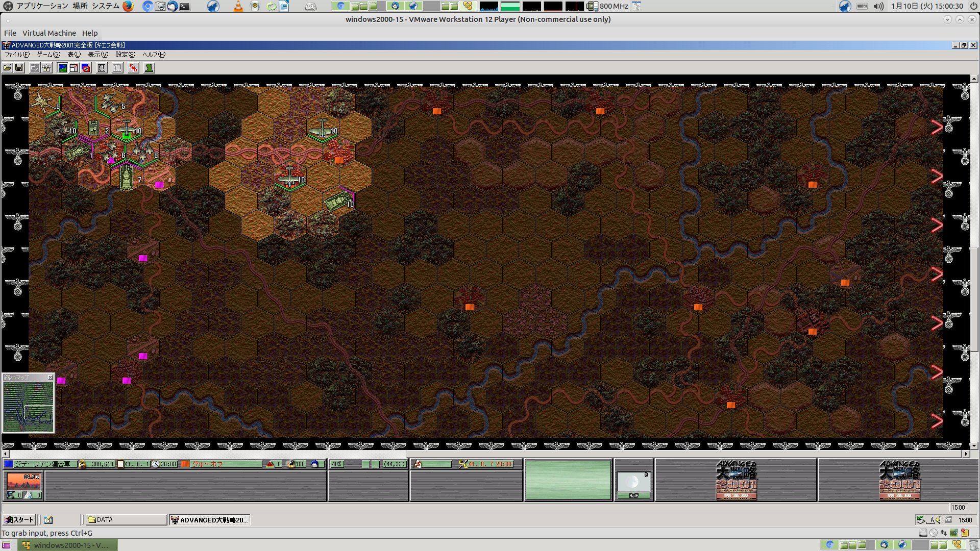Open the VMware File menu
980x551 pixels.
pos(10,33)
